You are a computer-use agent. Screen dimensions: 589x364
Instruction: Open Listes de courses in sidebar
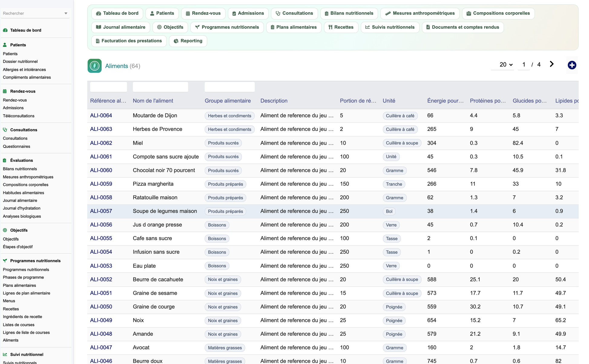click(x=18, y=325)
